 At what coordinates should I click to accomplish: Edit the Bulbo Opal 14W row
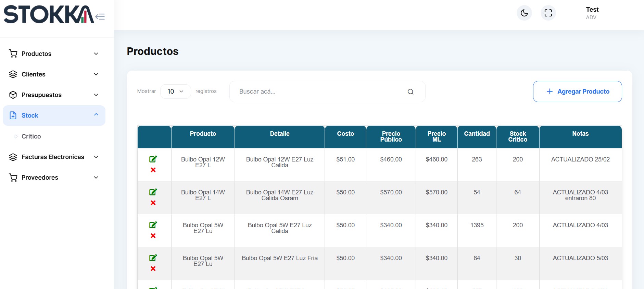tap(153, 192)
